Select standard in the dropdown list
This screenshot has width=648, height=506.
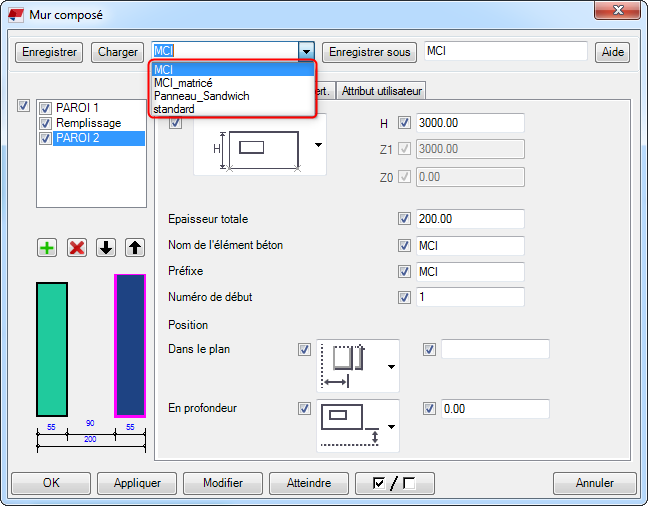(x=233, y=109)
